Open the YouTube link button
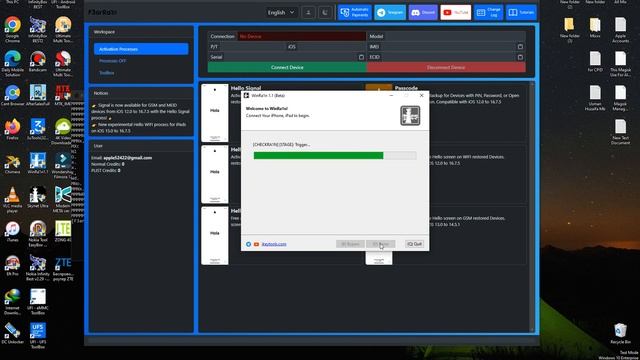The image size is (640, 360). (x=456, y=13)
